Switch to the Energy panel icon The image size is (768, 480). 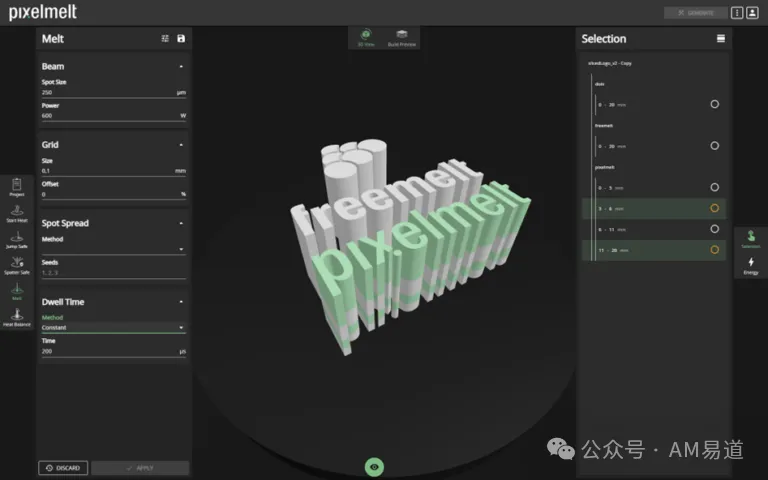751,265
